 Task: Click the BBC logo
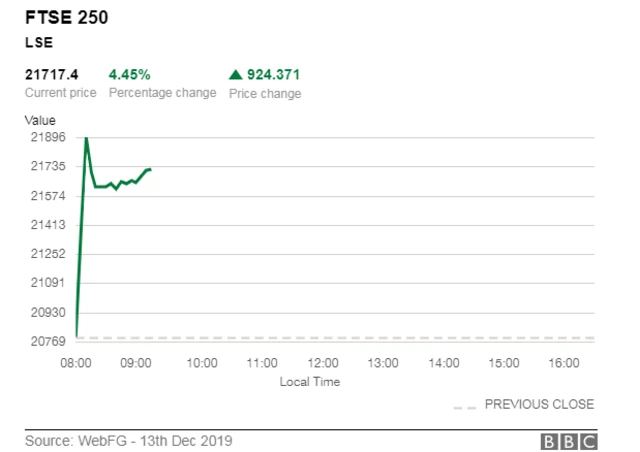pyautogui.click(x=568, y=441)
